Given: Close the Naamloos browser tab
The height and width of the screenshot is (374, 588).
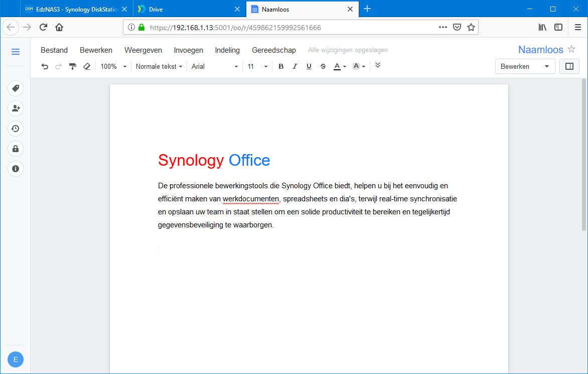Looking at the screenshot, I should click(x=350, y=10).
